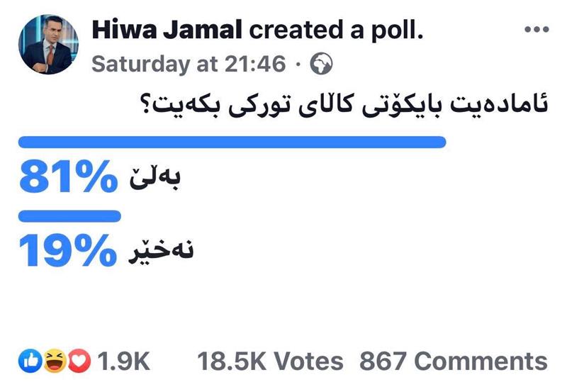The image size is (567, 392).
Task: Click the 19% percentage figure
Action: pyautogui.click(x=67, y=250)
